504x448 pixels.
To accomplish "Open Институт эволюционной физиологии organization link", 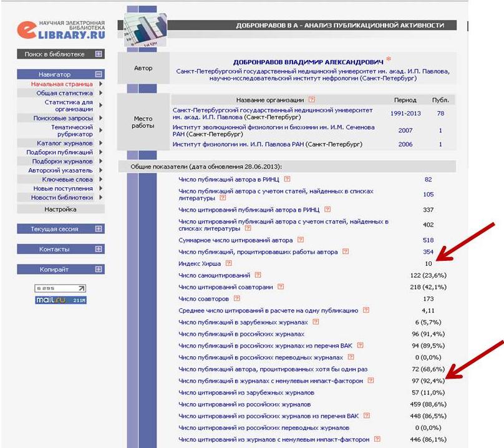I will 274,130.
